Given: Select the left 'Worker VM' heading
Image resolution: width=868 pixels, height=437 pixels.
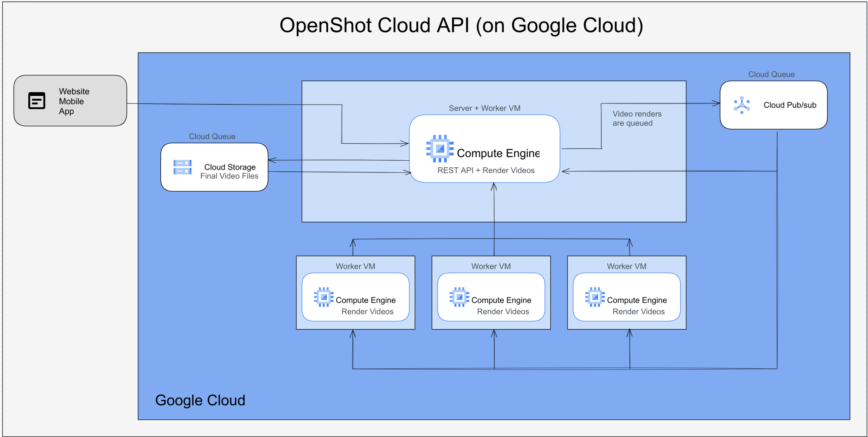Looking at the screenshot, I should pyautogui.click(x=355, y=267).
